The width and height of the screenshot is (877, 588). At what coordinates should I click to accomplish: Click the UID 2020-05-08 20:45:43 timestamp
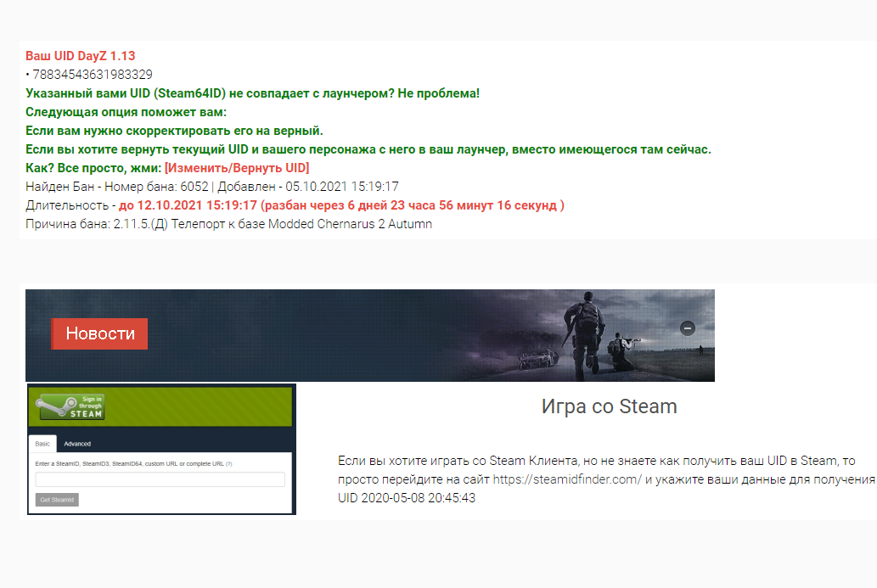point(407,497)
